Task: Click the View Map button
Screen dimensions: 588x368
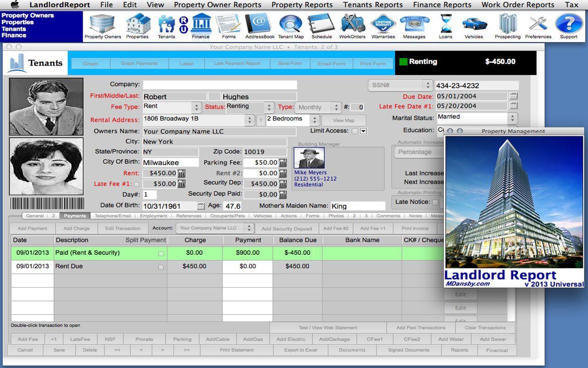Action: [344, 121]
